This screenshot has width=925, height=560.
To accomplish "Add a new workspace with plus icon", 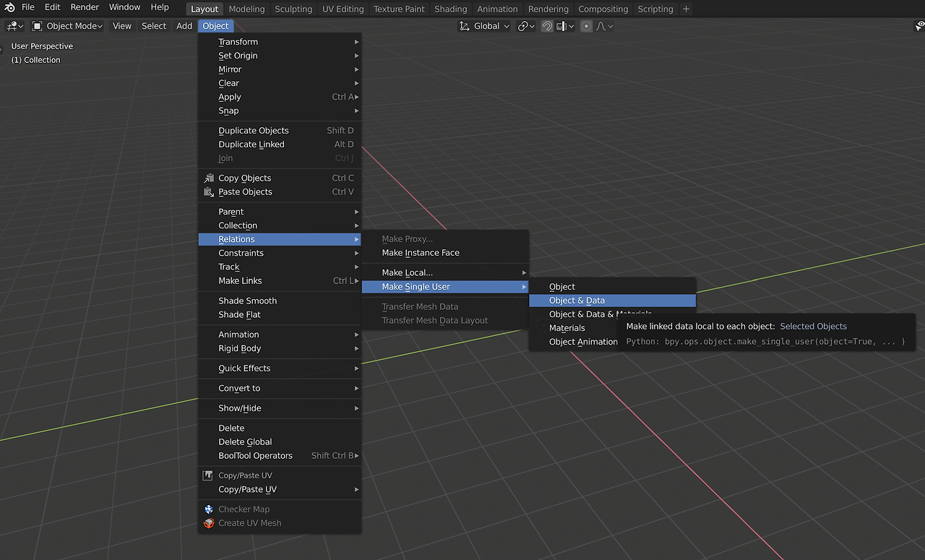I will click(x=686, y=9).
